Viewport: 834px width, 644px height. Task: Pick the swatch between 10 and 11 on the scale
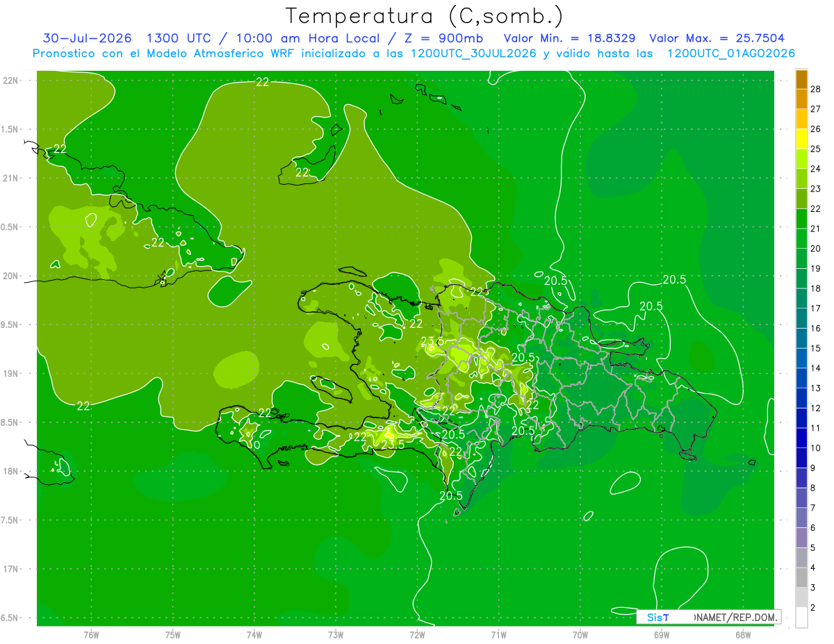coord(801,438)
